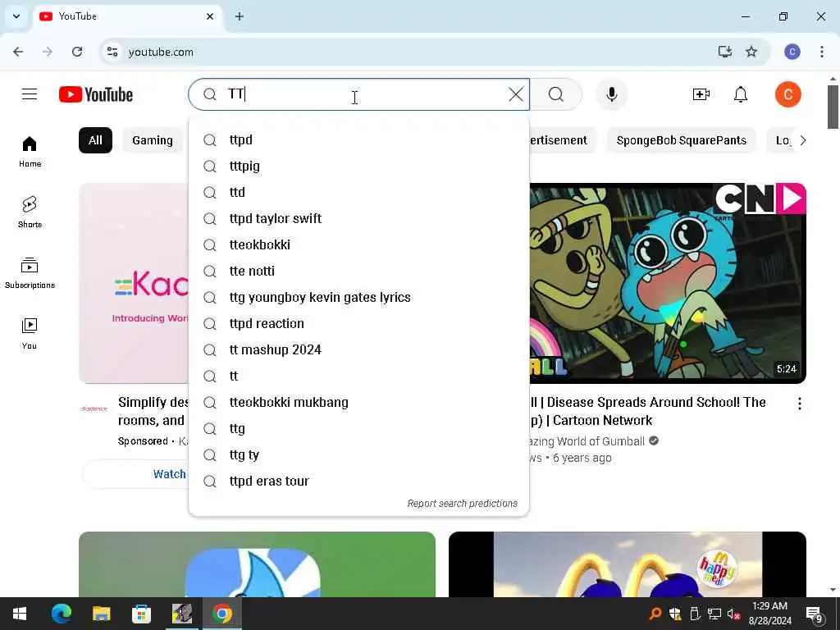840x630 pixels.
Task: Open the YouTube guide hamburger menu
Action: (30, 94)
